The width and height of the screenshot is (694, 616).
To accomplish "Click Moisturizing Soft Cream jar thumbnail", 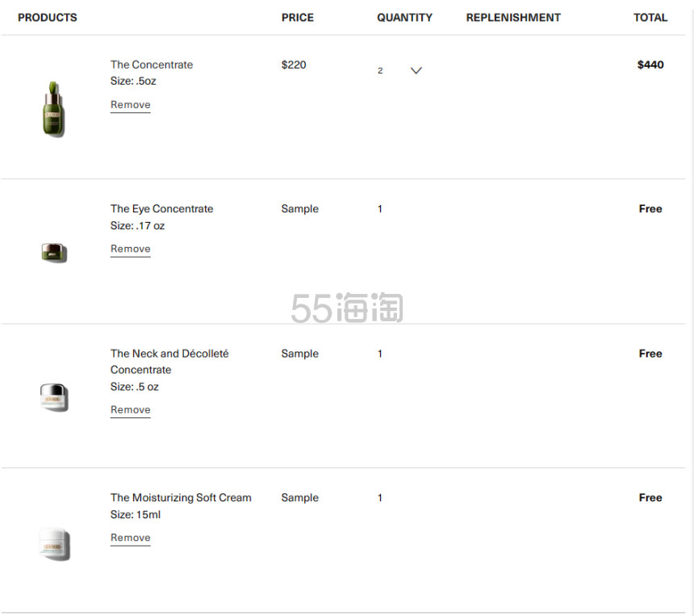I will 54,544.
